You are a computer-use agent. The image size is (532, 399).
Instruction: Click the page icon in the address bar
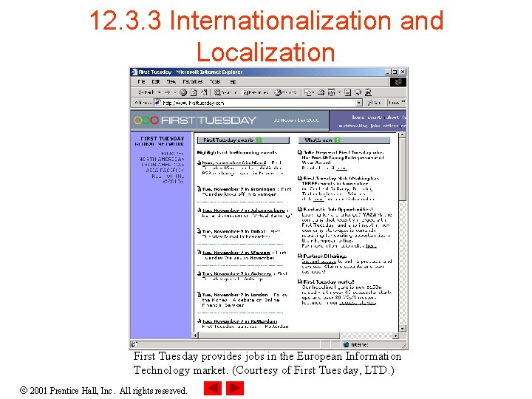coord(158,103)
